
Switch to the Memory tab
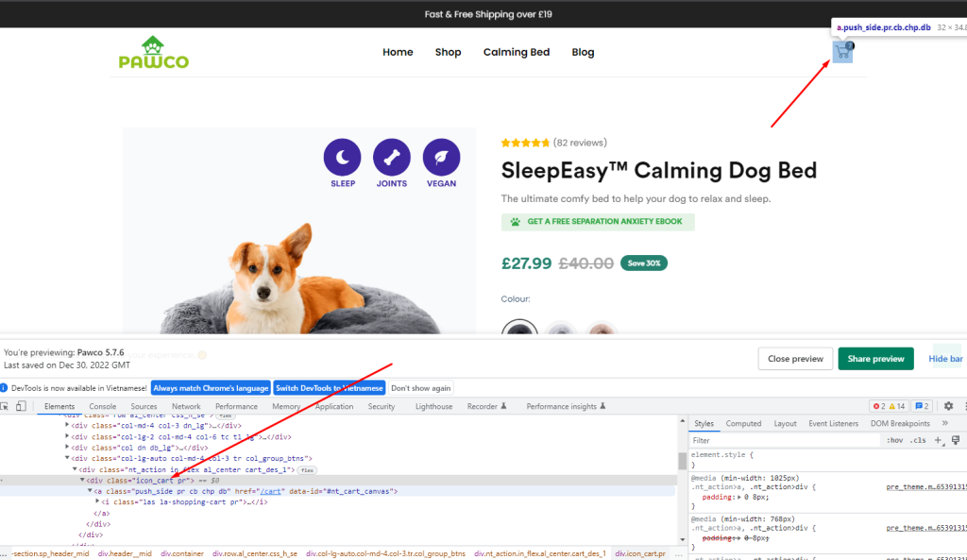pyautogui.click(x=286, y=406)
